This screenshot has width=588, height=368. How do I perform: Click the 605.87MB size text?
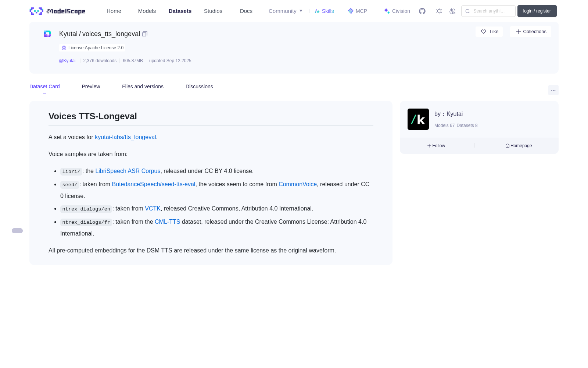[133, 61]
